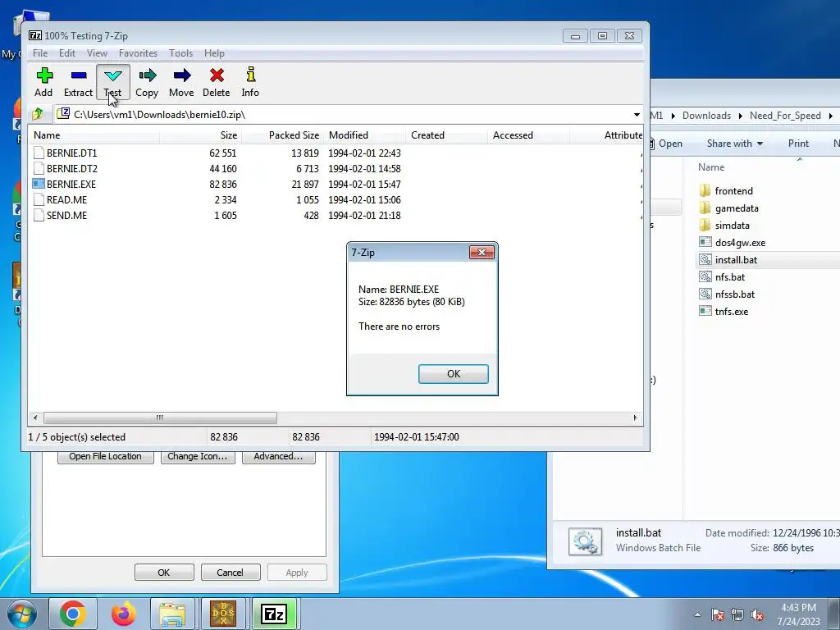Select the BERNIE.EXE file icon
This screenshot has height=630, width=840.
[39, 184]
